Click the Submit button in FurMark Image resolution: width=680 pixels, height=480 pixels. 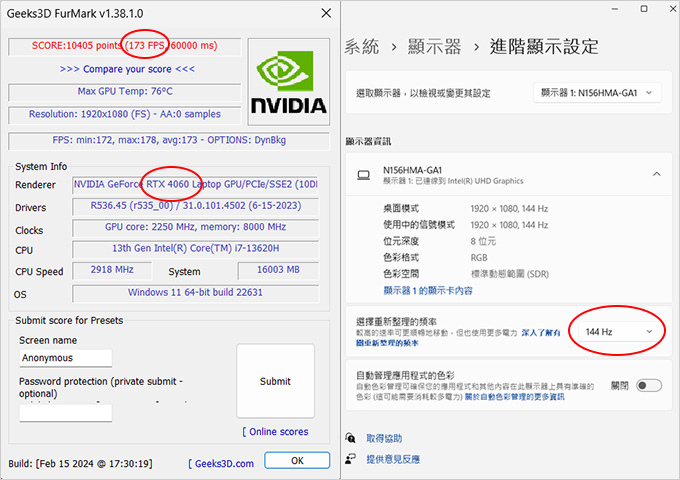tap(275, 381)
